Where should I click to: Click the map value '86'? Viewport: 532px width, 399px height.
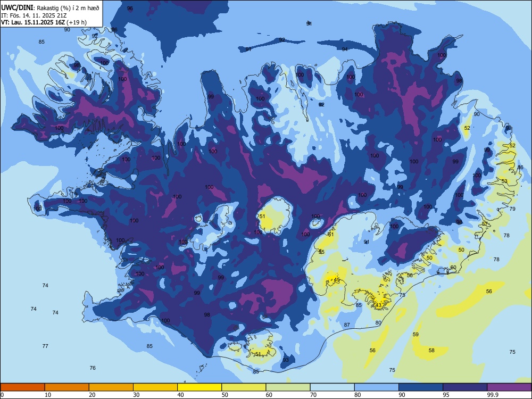(x=520, y=168)
